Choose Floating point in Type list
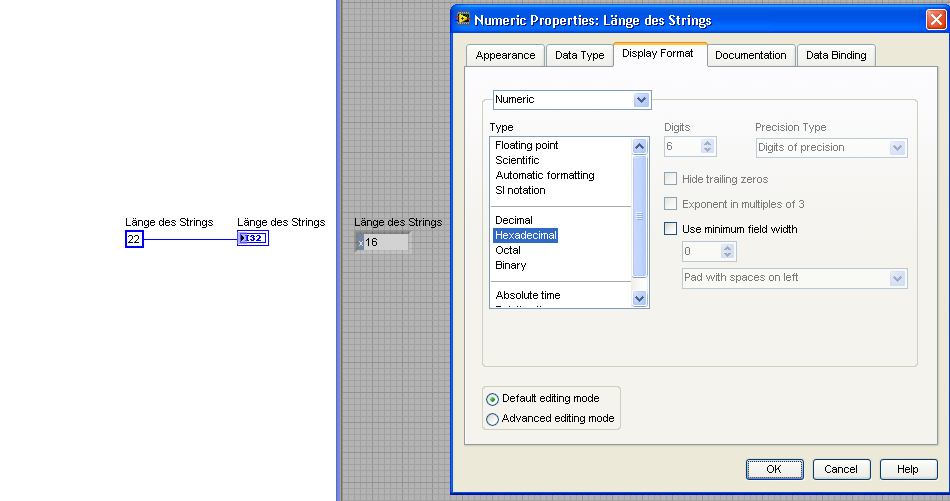The width and height of the screenshot is (950, 501). click(x=526, y=145)
